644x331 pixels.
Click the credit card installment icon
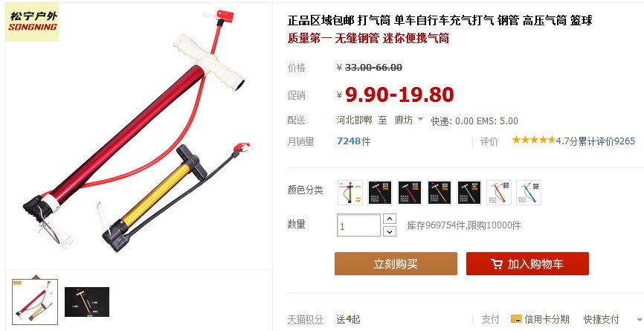pyautogui.click(x=516, y=318)
